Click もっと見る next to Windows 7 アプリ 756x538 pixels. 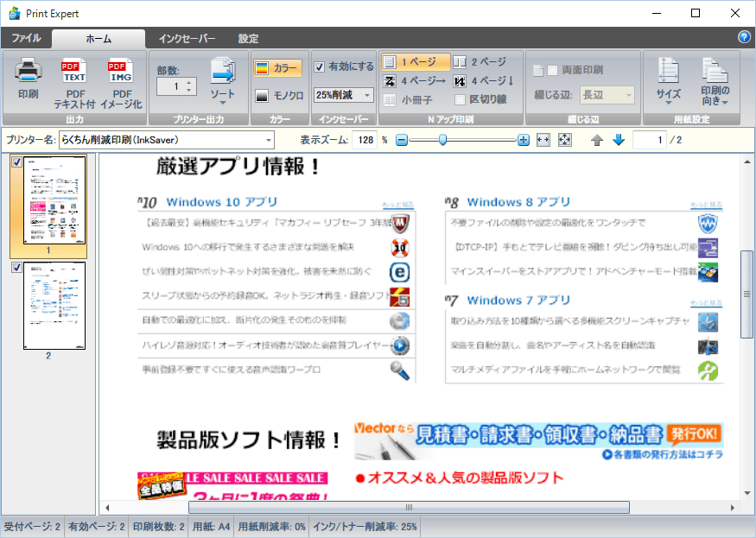point(707,303)
